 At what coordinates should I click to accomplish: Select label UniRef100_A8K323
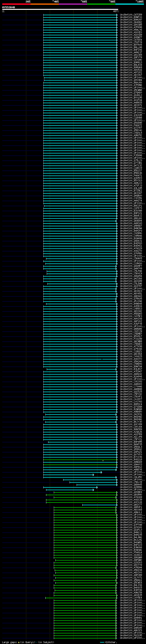click(x=131, y=630)
